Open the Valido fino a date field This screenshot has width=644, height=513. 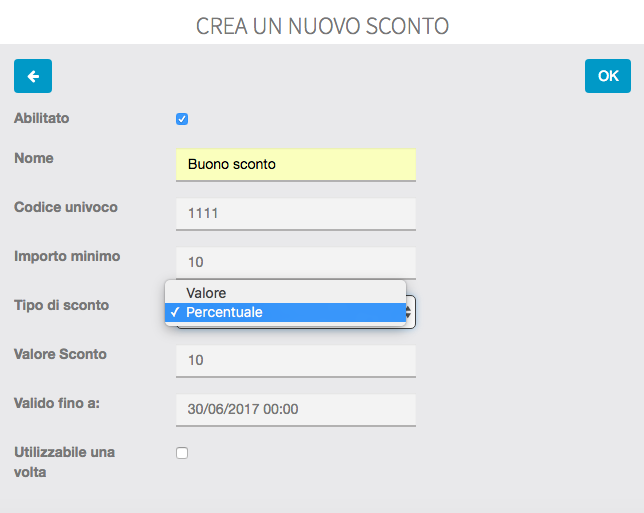295,409
